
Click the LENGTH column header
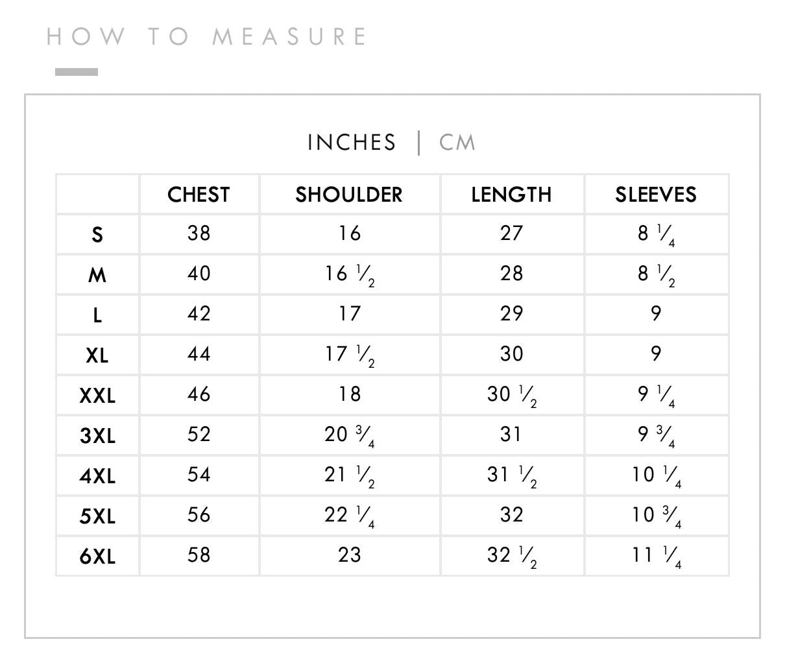coord(511,195)
